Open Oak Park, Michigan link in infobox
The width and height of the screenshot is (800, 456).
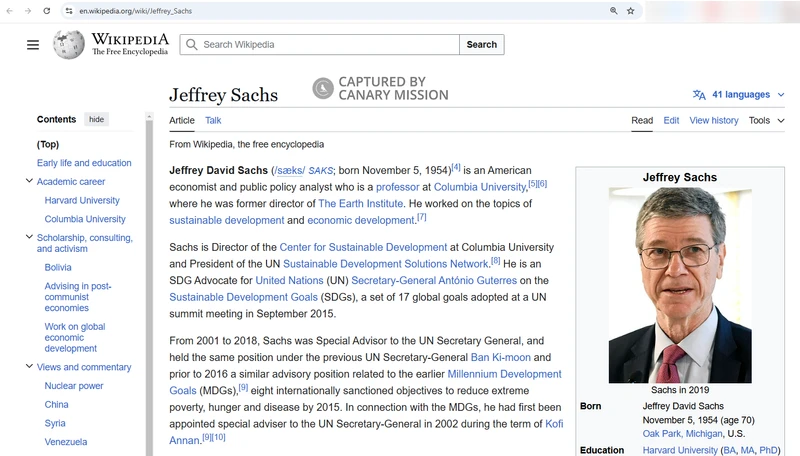683,434
